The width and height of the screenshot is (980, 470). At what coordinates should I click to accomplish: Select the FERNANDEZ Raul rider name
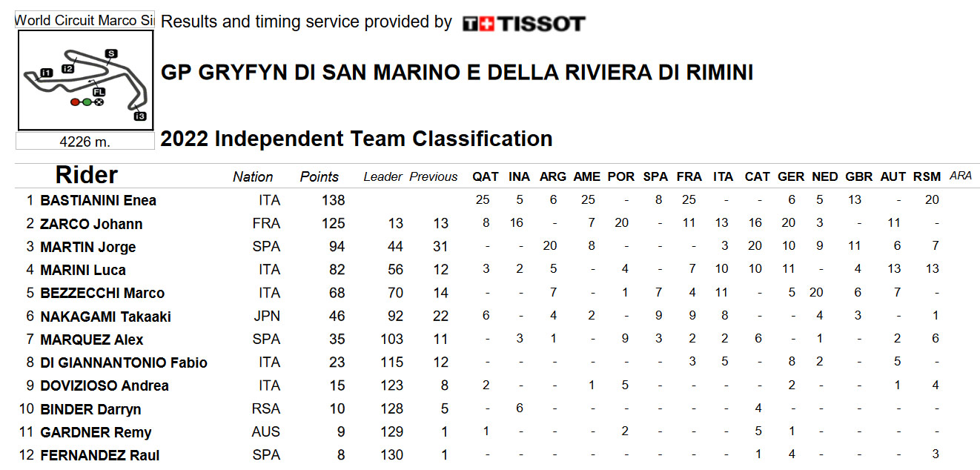tap(100, 455)
